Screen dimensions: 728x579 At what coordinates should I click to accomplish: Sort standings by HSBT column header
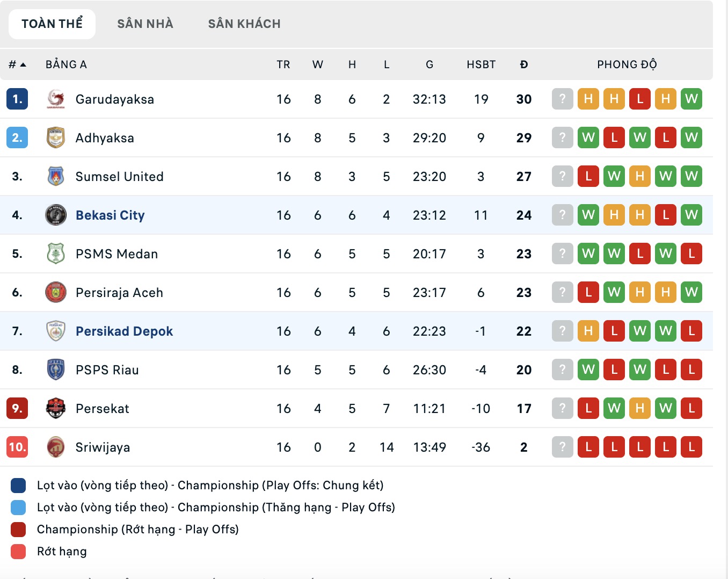pyautogui.click(x=481, y=64)
